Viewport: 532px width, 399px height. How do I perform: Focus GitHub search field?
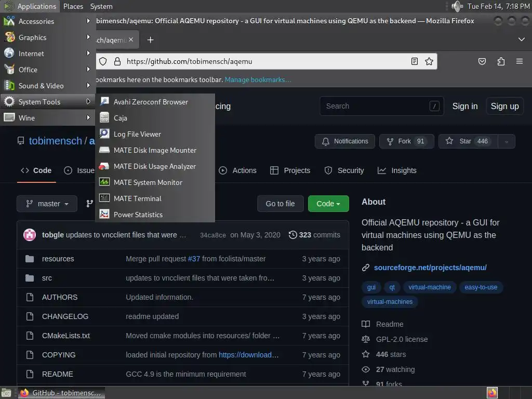[x=382, y=106]
